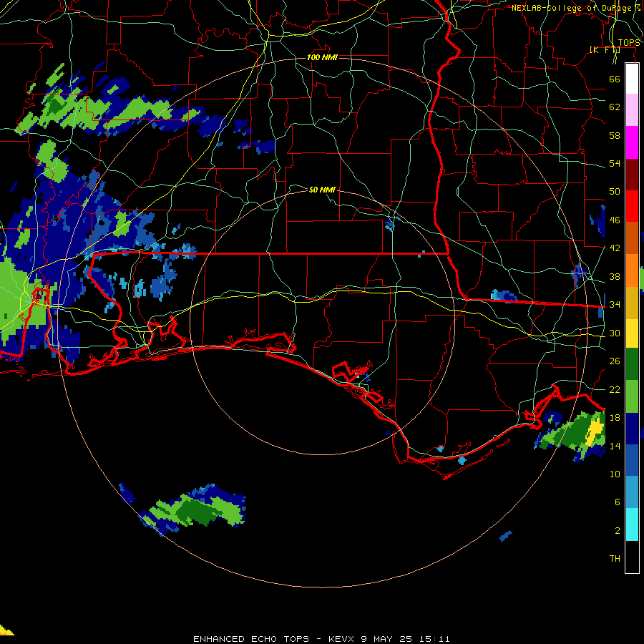Pick the bright yellow legend swatch
The height and width of the screenshot is (644, 644).
point(632,333)
